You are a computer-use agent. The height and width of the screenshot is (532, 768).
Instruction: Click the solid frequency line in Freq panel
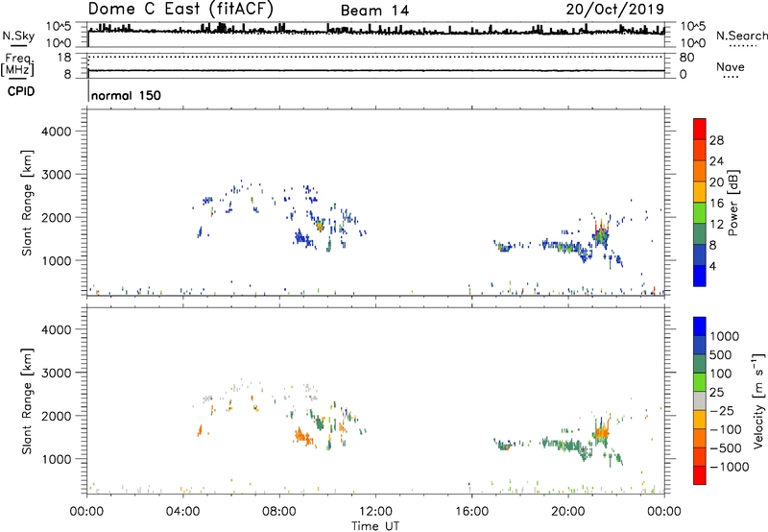point(376,70)
